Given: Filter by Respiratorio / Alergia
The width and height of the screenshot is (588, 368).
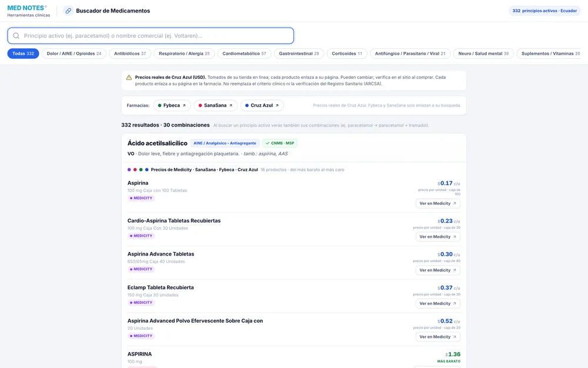Looking at the screenshot, I should tap(184, 54).
